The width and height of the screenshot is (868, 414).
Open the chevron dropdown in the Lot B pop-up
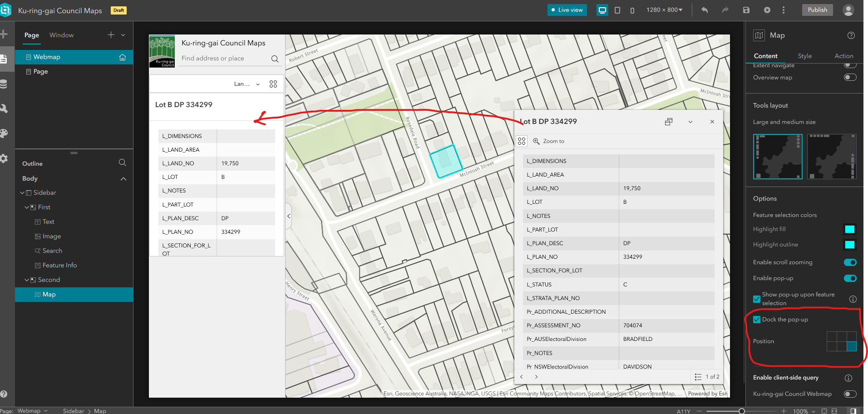click(x=690, y=122)
